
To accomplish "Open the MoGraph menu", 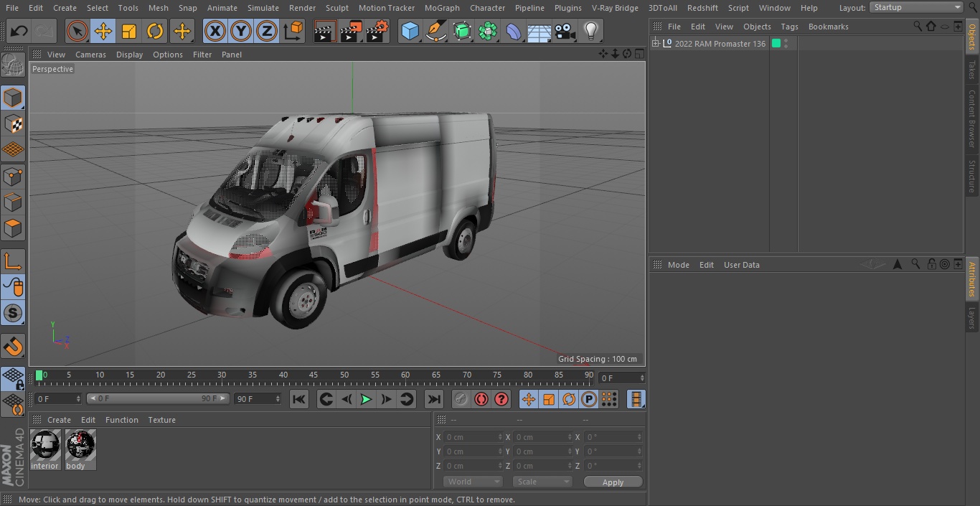I will point(442,8).
